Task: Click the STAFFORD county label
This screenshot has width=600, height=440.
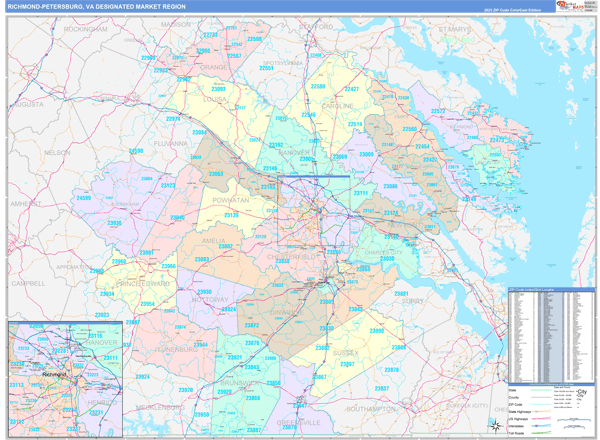Action: pyautogui.click(x=316, y=27)
